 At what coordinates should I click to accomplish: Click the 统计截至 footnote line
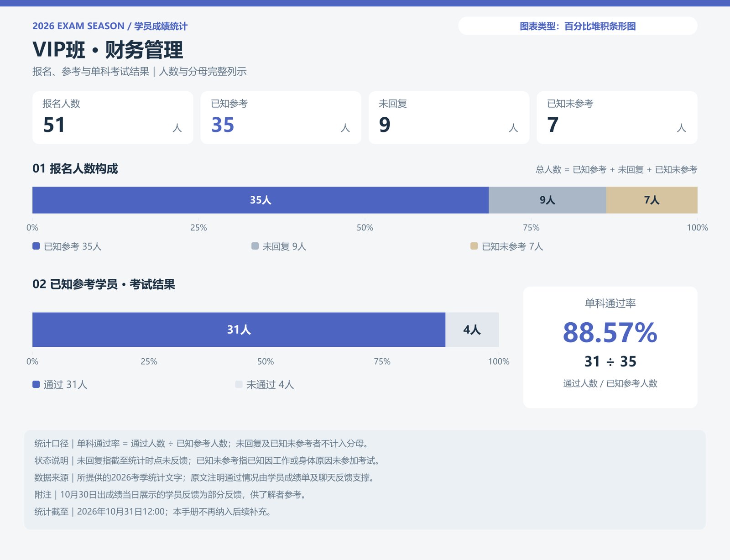coord(153,512)
